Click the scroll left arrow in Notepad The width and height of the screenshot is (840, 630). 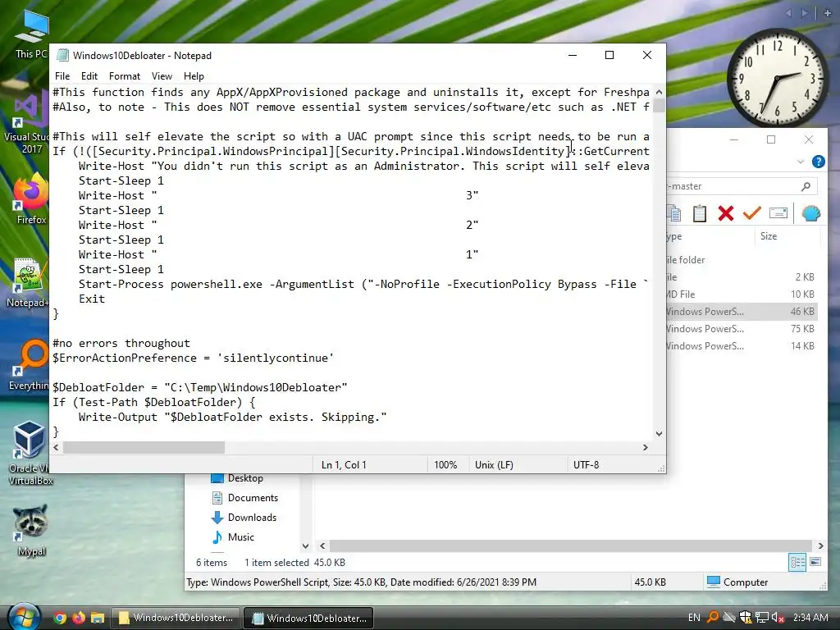click(x=57, y=447)
